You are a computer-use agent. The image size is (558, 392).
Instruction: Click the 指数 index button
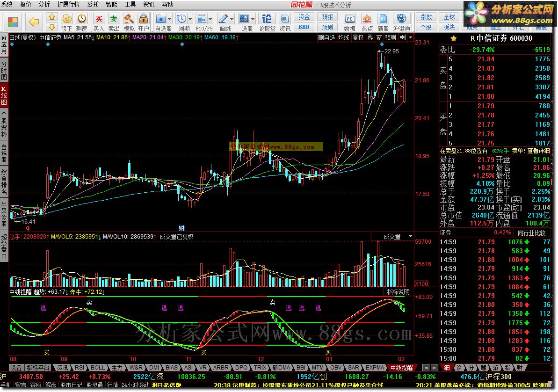(x=426, y=17)
